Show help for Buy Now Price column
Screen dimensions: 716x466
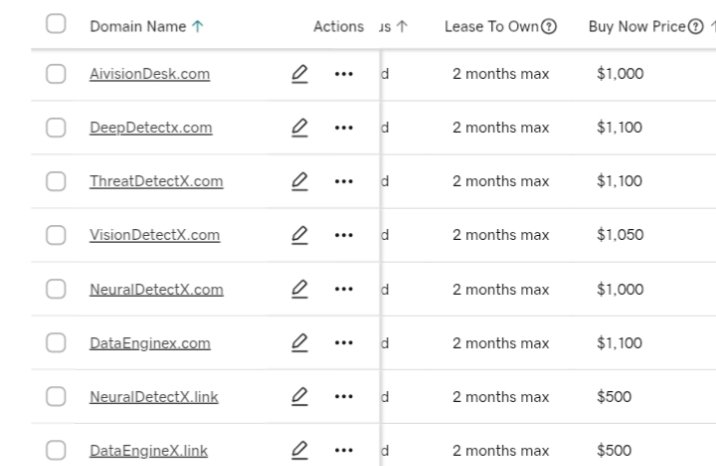[x=695, y=26]
